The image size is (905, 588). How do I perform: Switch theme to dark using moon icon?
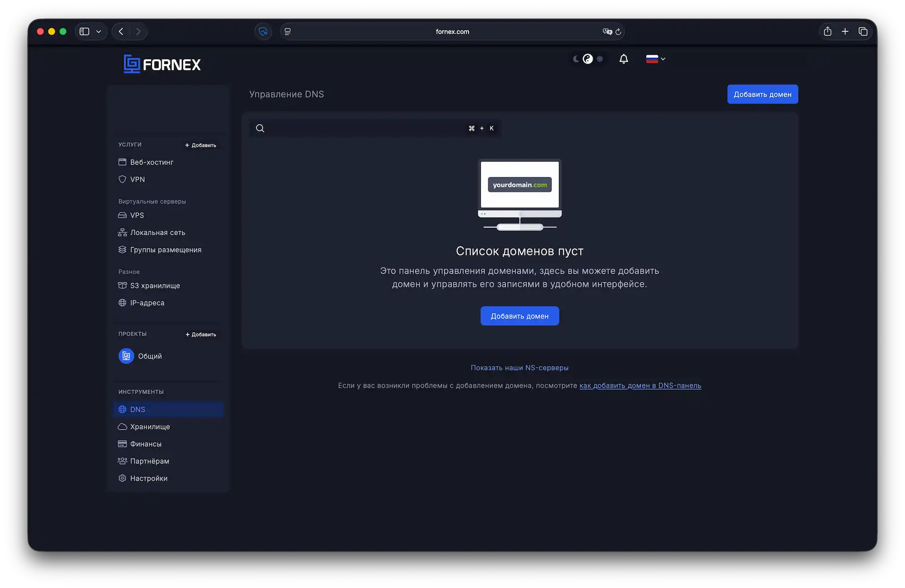[576, 58]
